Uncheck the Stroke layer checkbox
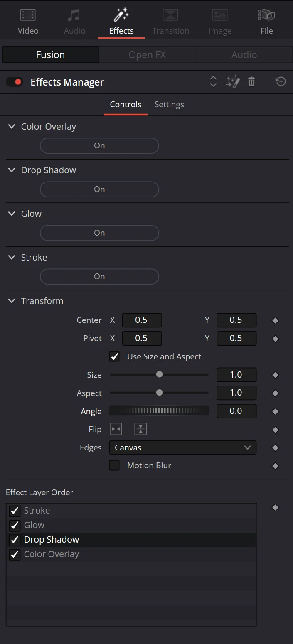The image size is (293, 644). coord(15,511)
